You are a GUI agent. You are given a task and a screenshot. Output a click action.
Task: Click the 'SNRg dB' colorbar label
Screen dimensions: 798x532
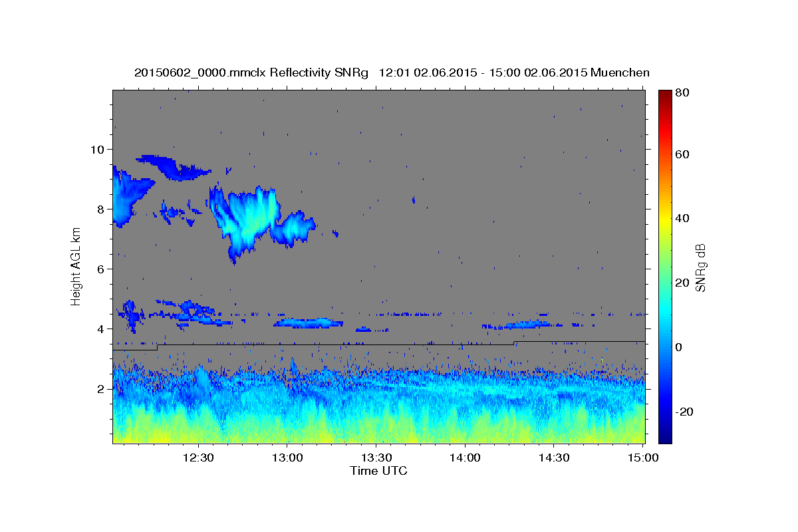click(x=700, y=267)
